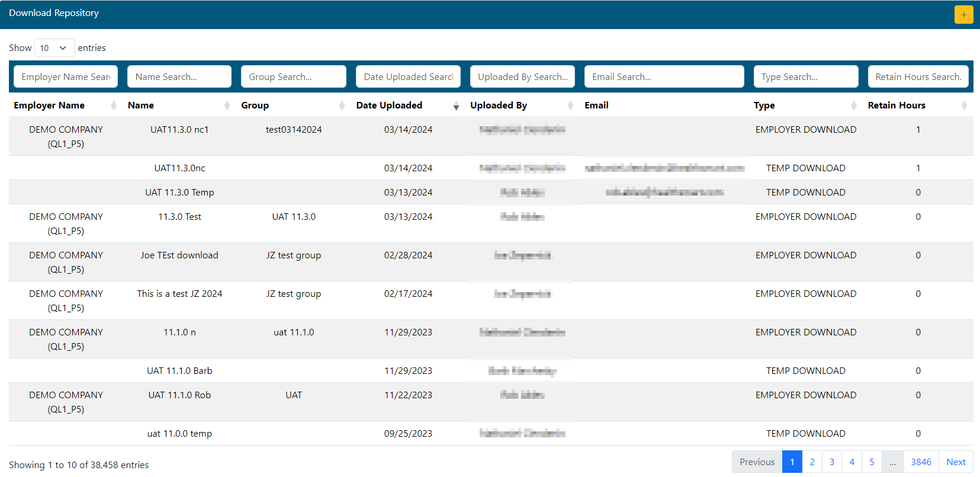Click the yellow plus add button

point(963,14)
